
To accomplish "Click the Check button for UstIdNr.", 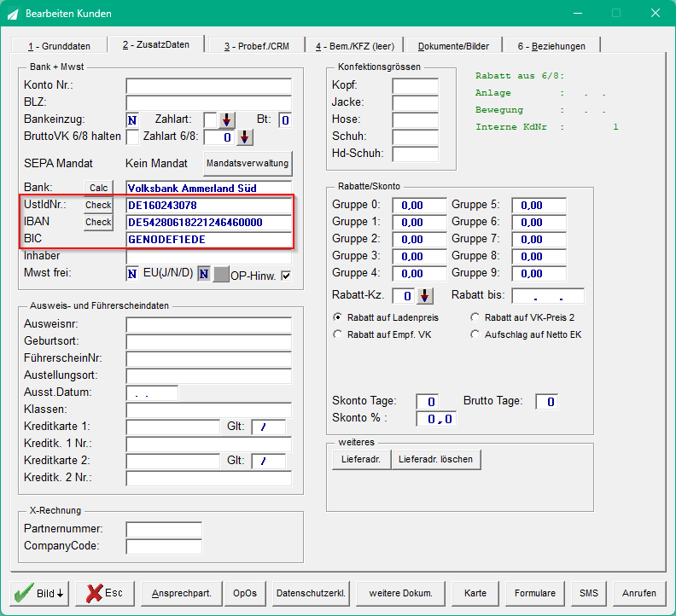I will pyautogui.click(x=98, y=205).
